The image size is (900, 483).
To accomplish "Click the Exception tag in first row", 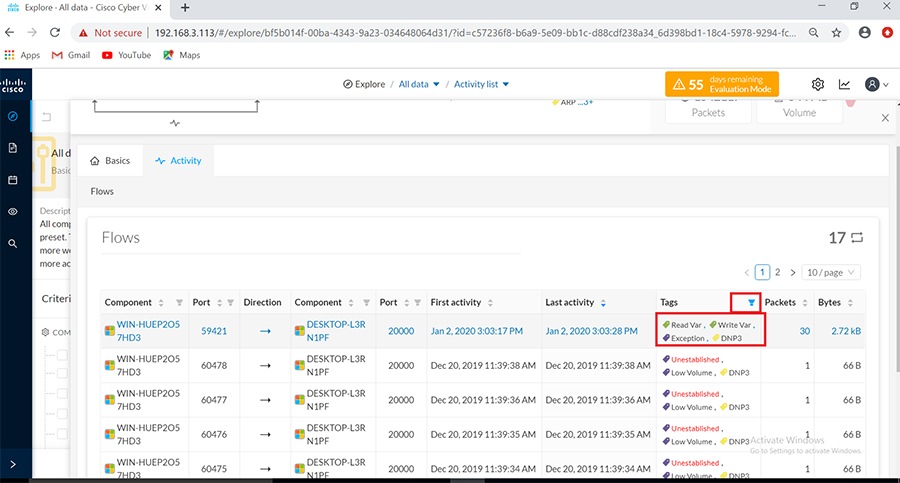I will (x=683, y=338).
